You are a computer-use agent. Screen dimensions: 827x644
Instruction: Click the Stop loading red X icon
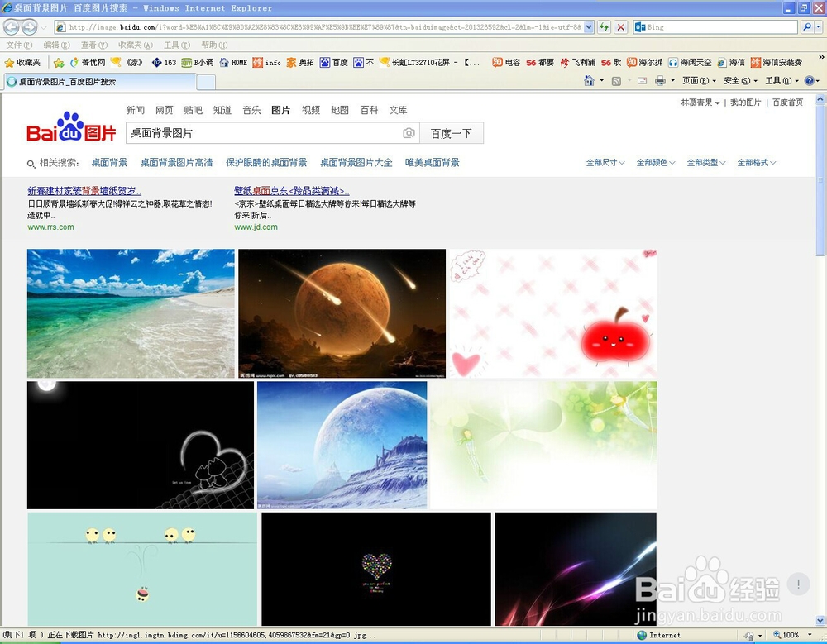click(x=621, y=27)
